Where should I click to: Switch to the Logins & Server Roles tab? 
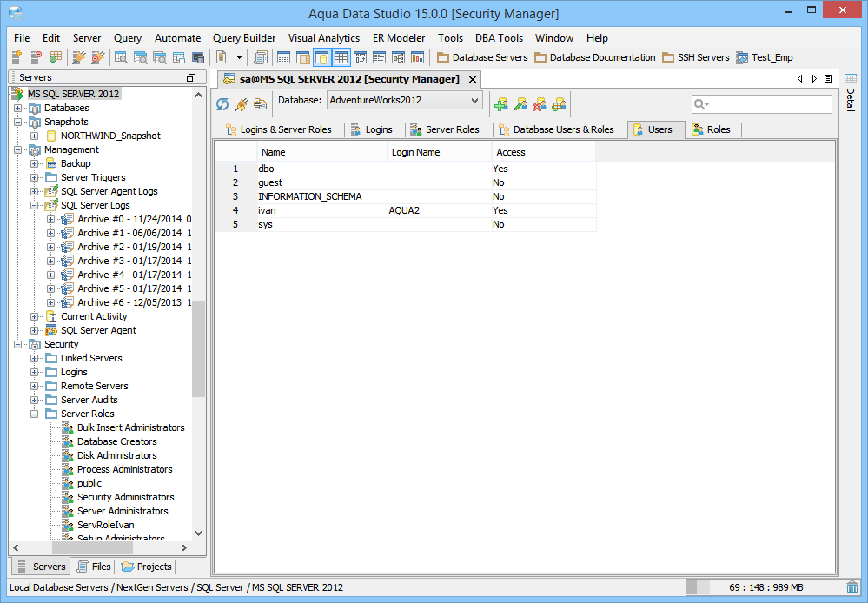279,129
